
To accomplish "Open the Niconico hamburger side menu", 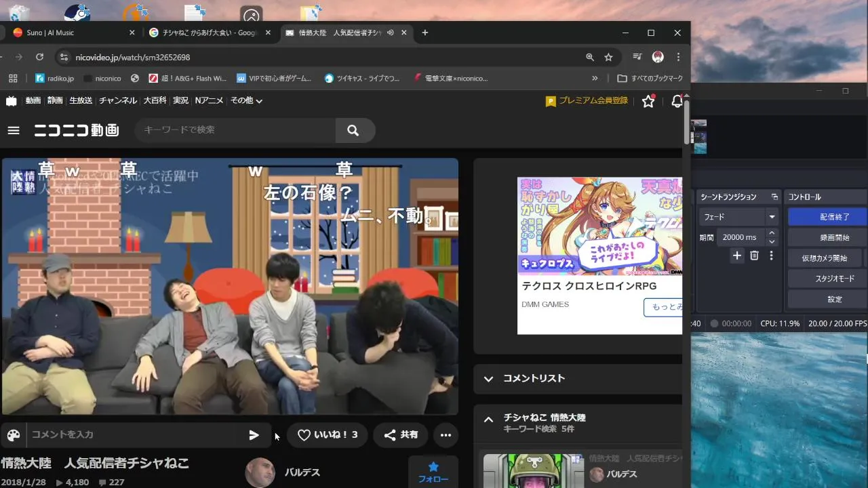I will [14, 130].
